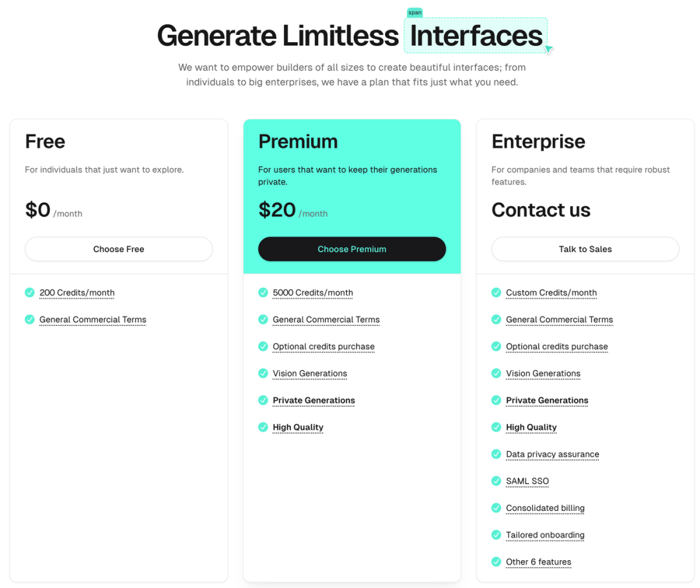Click General Commercial Terms in Free plan
700x588 pixels.
pos(93,320)
